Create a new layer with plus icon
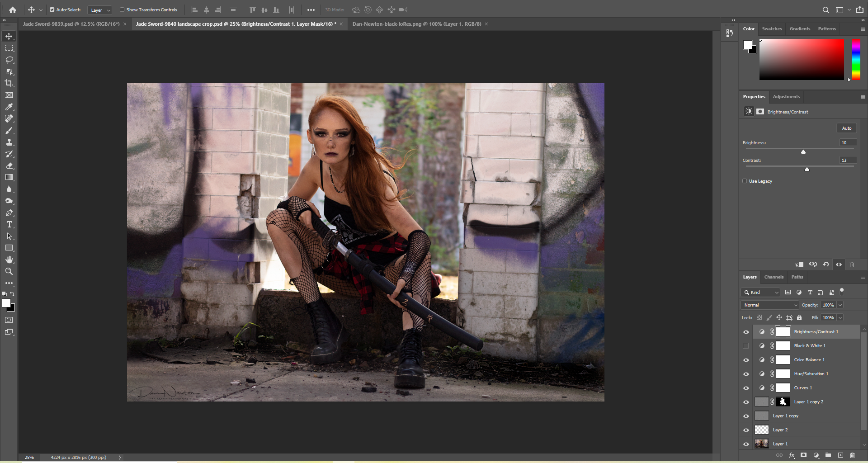Viewport: 868px width, 463px height. pyautogui.click(x=840, y=455)
